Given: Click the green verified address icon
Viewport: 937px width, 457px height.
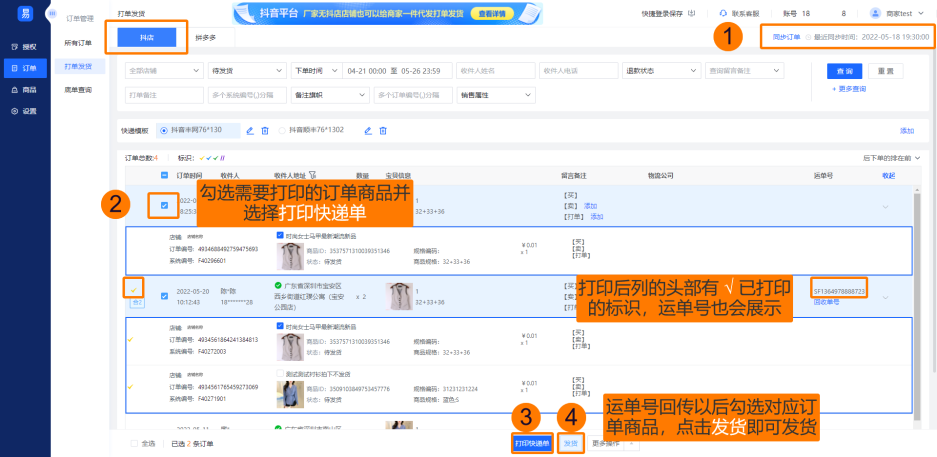Looking at the screenshot, I should point(278,286).
